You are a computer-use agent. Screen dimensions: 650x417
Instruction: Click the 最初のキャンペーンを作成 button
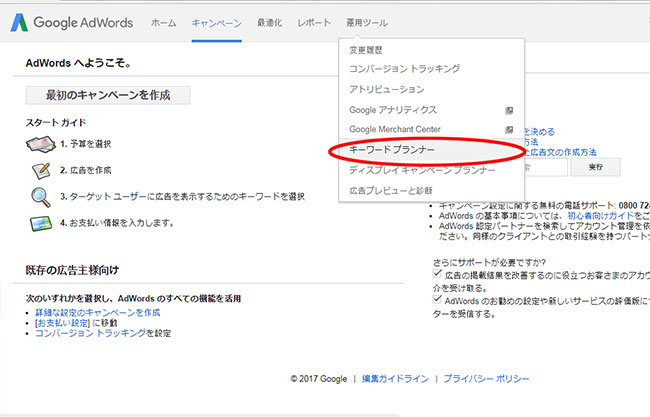pos(108,95)
